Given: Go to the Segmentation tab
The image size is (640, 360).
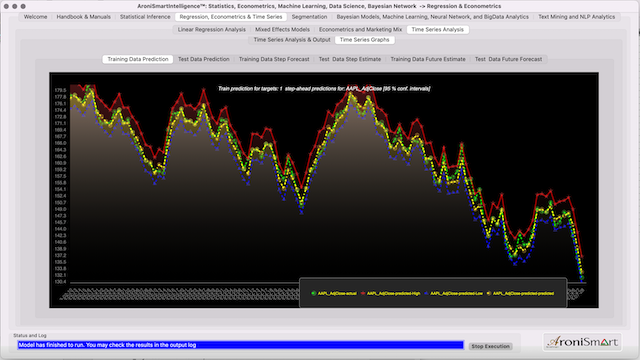Looking at the screenshot, I should pyautogui.click(x=309, y=17).
